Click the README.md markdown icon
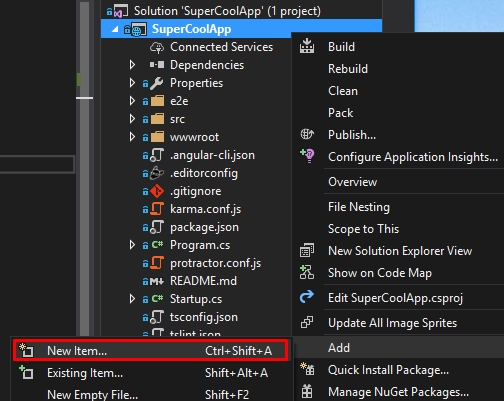Image resolution: width=504 pixels, height=401 pixels. point(157,281)
